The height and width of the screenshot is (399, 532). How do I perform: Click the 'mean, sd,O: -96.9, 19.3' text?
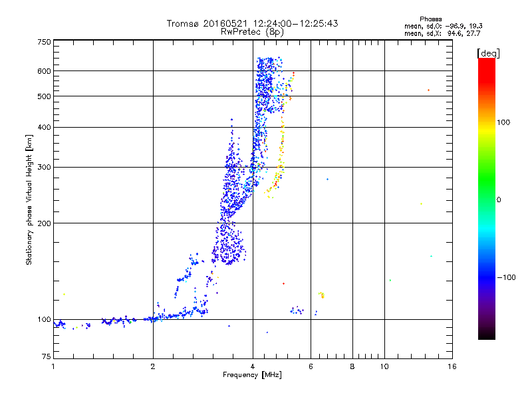click(443, 26)
